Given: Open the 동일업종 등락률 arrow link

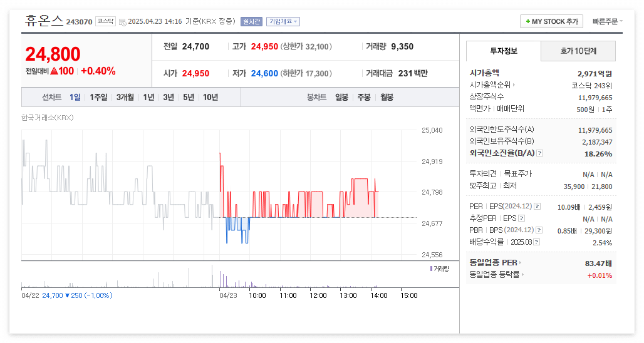Looking at the screenshot, I should [522, 275].
